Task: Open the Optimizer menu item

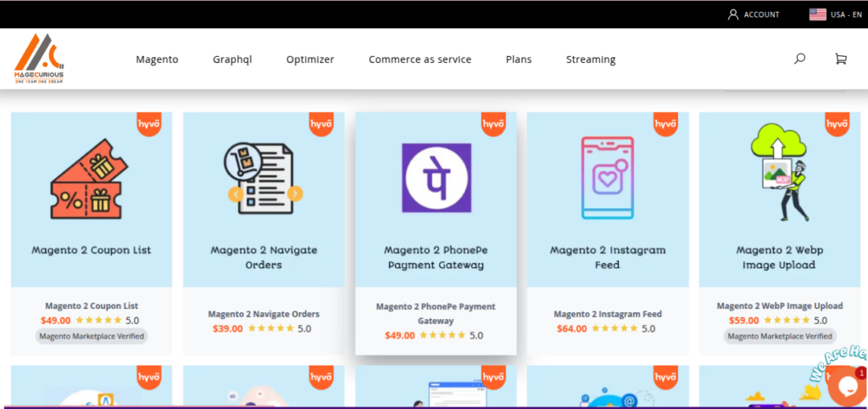Action: click(x=310, y=59)
